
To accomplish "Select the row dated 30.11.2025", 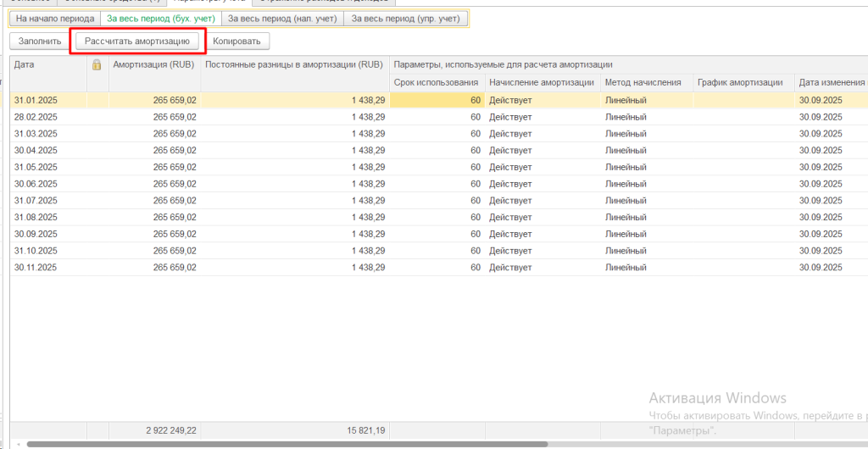I will (x=47, y=267).
